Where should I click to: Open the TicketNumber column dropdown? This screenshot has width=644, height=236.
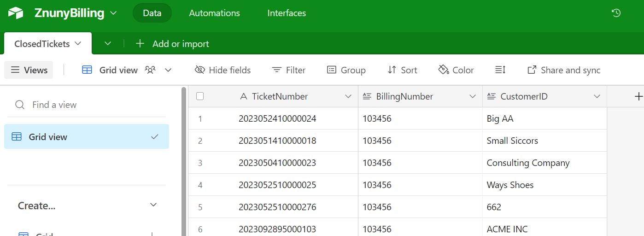coord(348,96)
